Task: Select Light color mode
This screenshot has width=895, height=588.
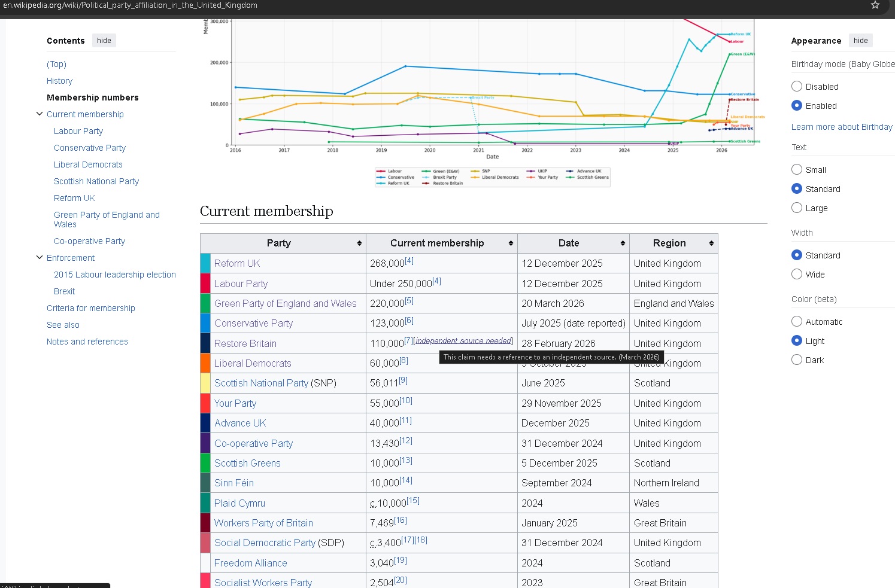Action: tap(797, 340)
